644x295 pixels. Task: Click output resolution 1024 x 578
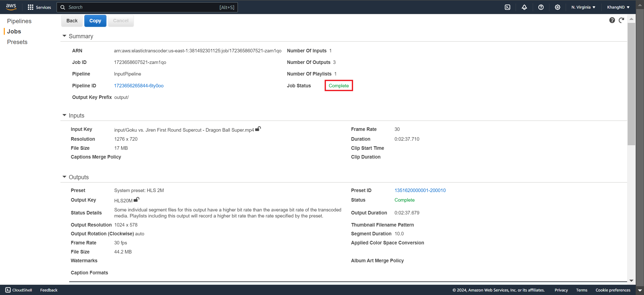126,225
